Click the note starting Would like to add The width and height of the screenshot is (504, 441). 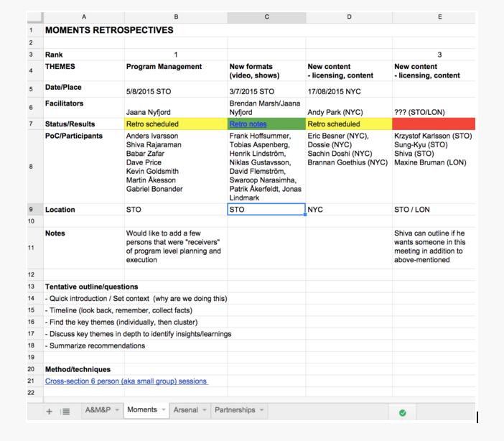coord(176,248)
